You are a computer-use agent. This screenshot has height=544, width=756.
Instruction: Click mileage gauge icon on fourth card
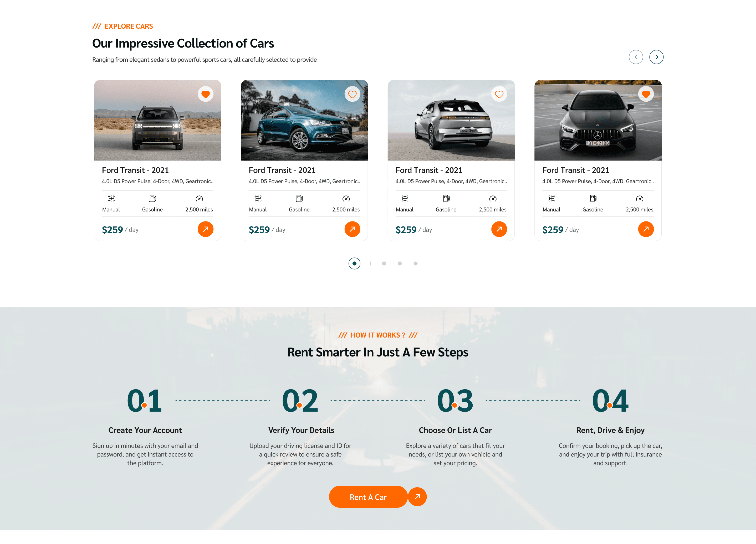639,199
